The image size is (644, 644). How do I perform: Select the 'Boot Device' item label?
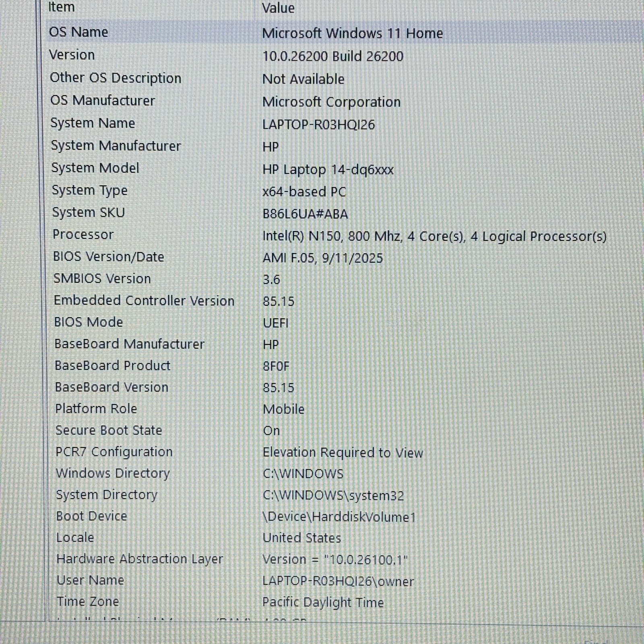92,516
